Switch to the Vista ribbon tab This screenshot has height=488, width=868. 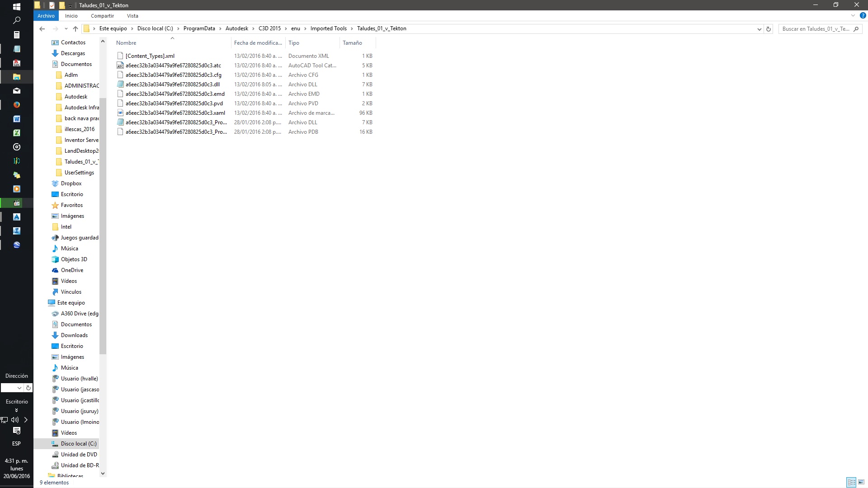[132, 16]
